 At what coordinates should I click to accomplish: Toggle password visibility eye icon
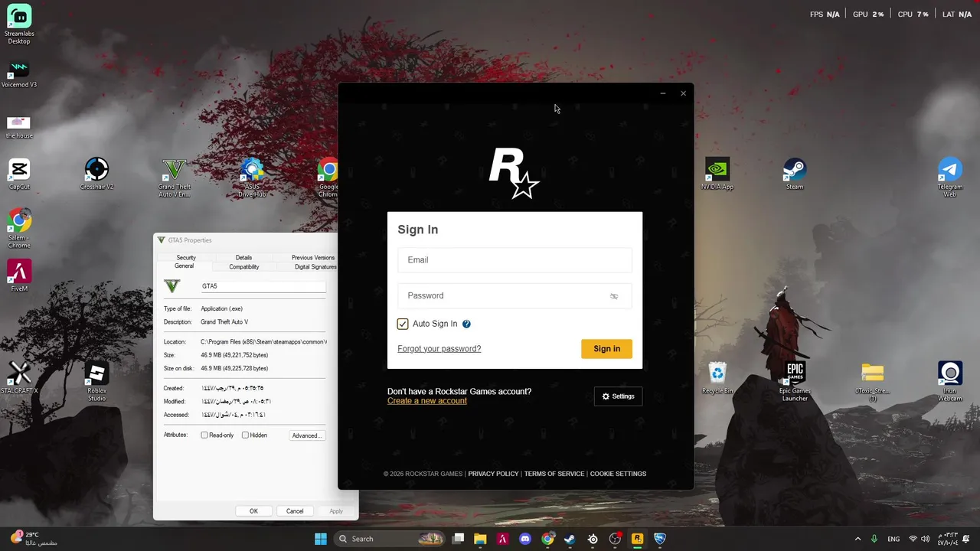pyautogui.click(x=614, y=296)
